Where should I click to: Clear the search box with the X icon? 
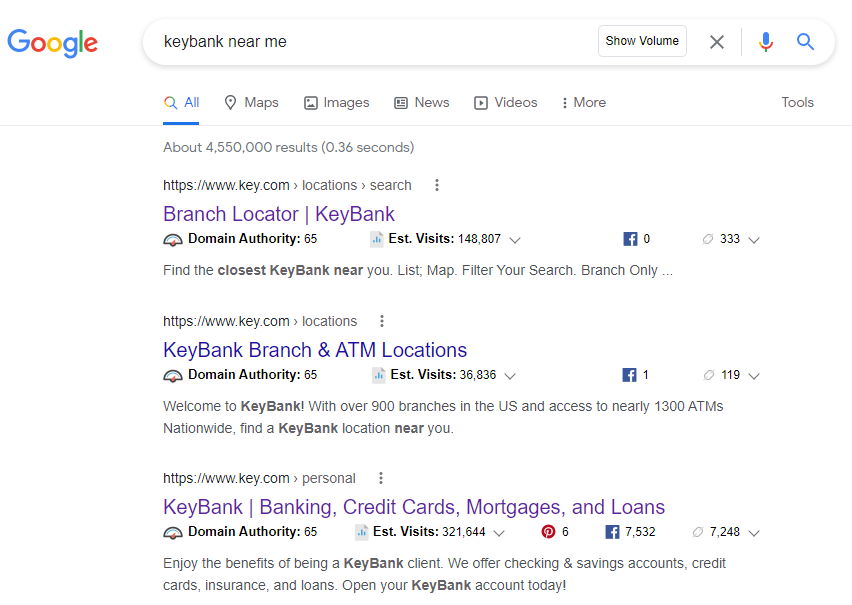click(717, 42)
